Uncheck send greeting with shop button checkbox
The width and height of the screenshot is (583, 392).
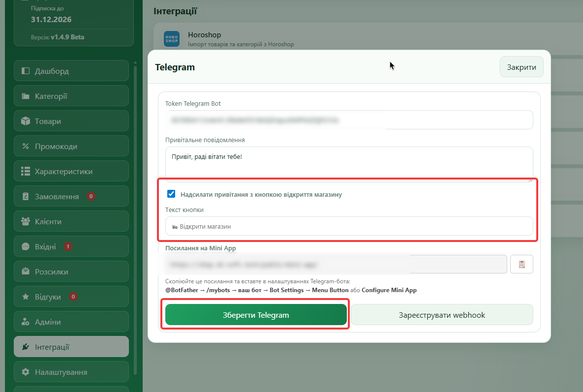171,194
